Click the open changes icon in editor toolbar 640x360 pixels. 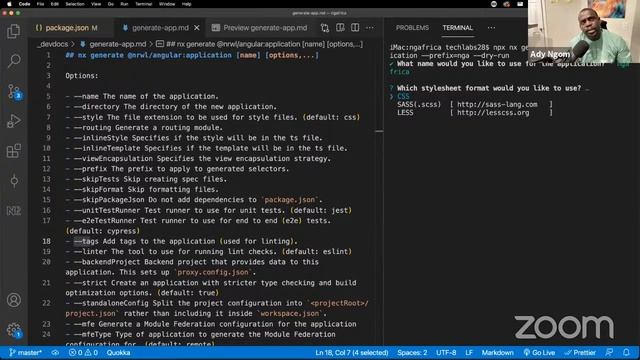click(x=325, y=28)
